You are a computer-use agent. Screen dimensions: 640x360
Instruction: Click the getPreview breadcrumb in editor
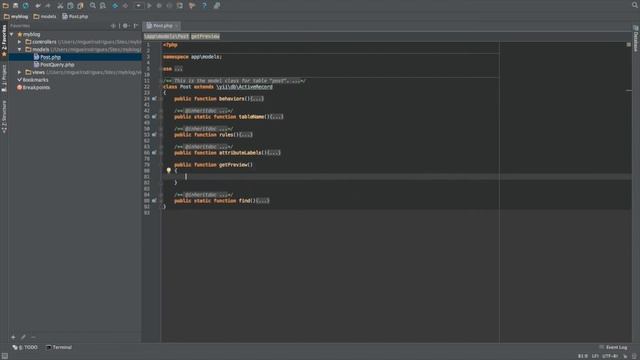pyautogui.click(x=205, y=36)
